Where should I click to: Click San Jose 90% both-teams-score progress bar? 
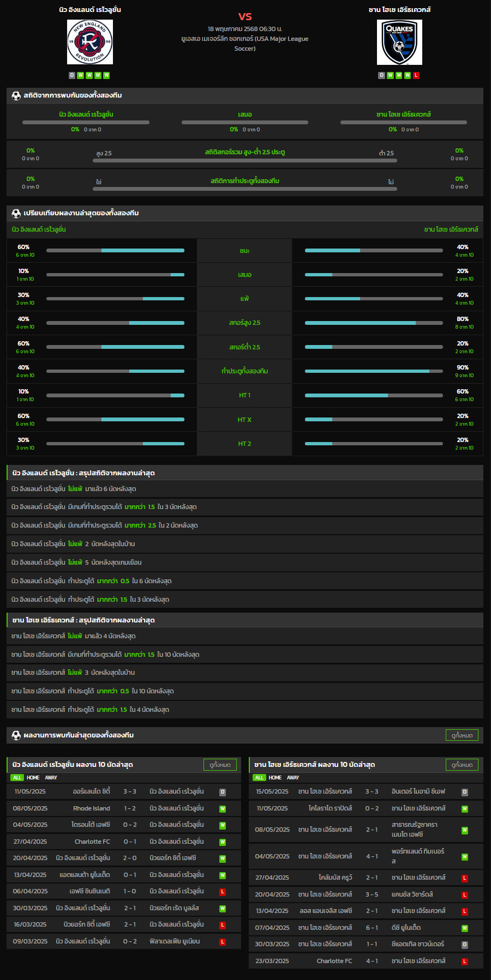point(374,371)
